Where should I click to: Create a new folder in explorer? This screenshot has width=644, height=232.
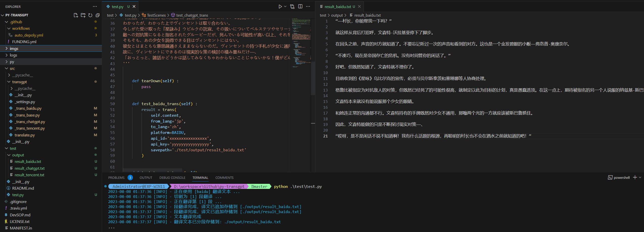coord(83,15)
